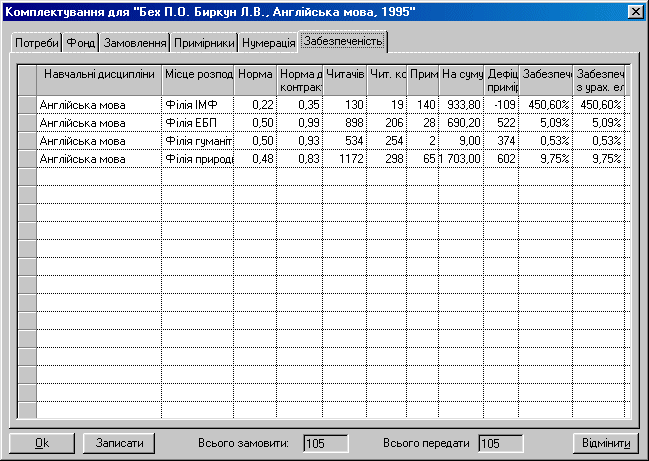The image size is (649, 461).
Task: Click the Відмінити button
Action: 606,443
